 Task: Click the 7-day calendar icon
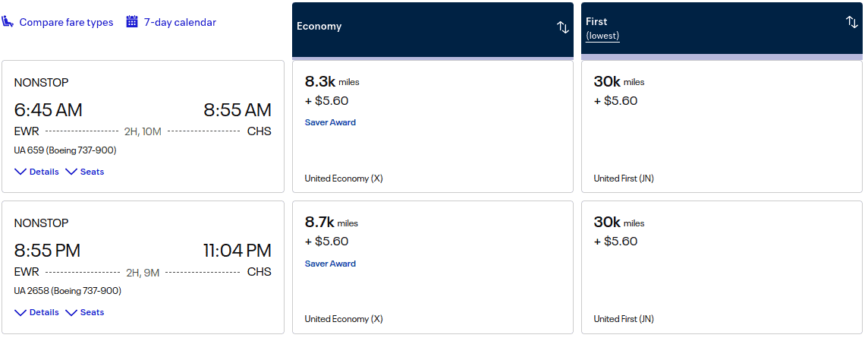(x=132, y=22)
